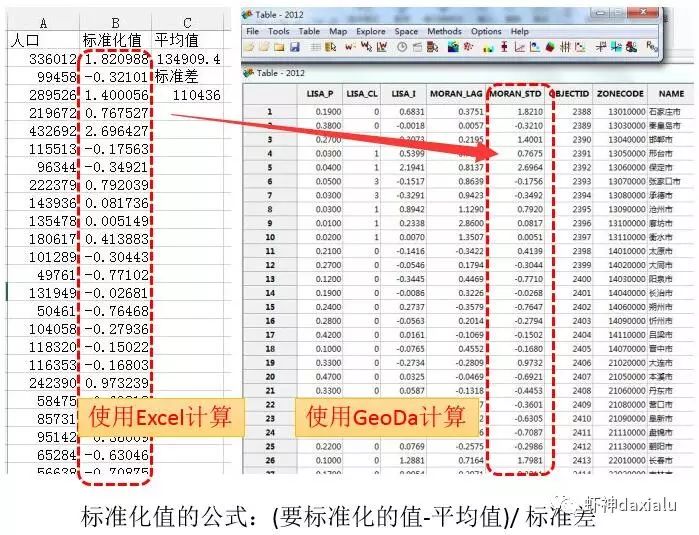Open the Table menu

309,31
